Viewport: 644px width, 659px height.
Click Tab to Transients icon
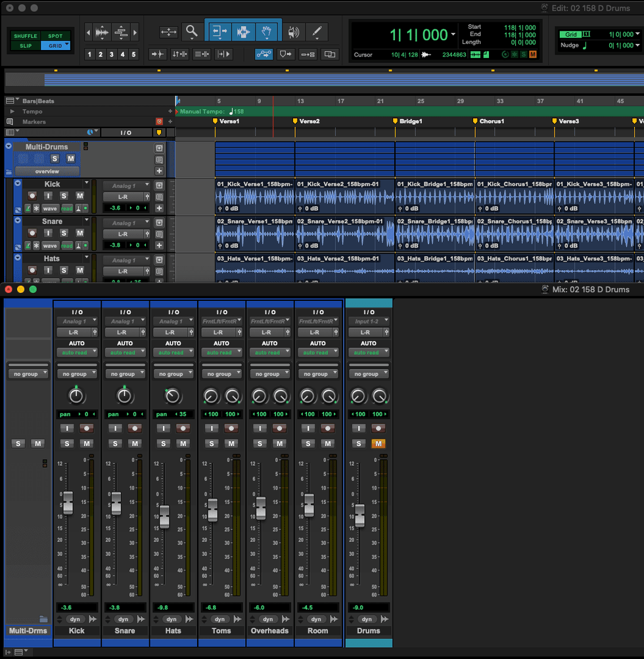click(158, 54)
